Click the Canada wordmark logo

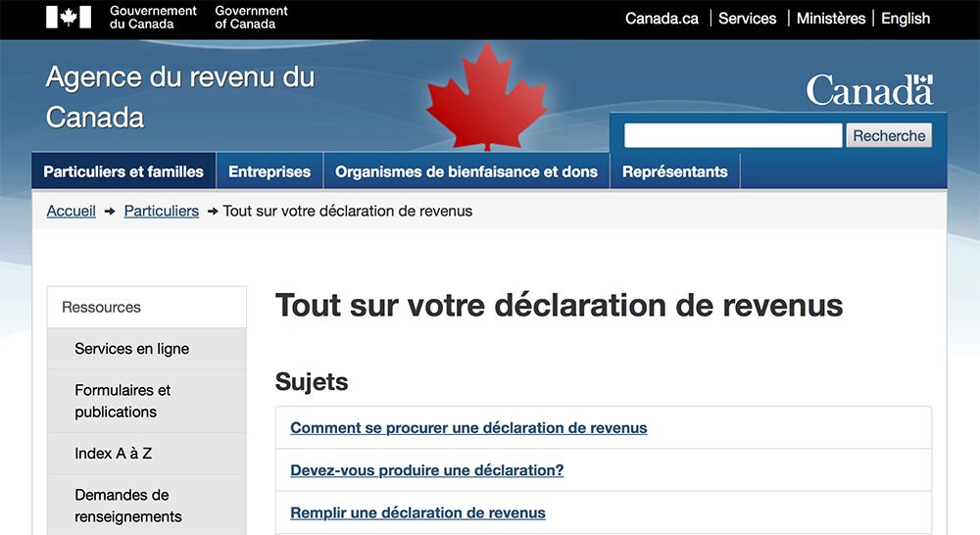pyautogui.click(x=869, y=91)
